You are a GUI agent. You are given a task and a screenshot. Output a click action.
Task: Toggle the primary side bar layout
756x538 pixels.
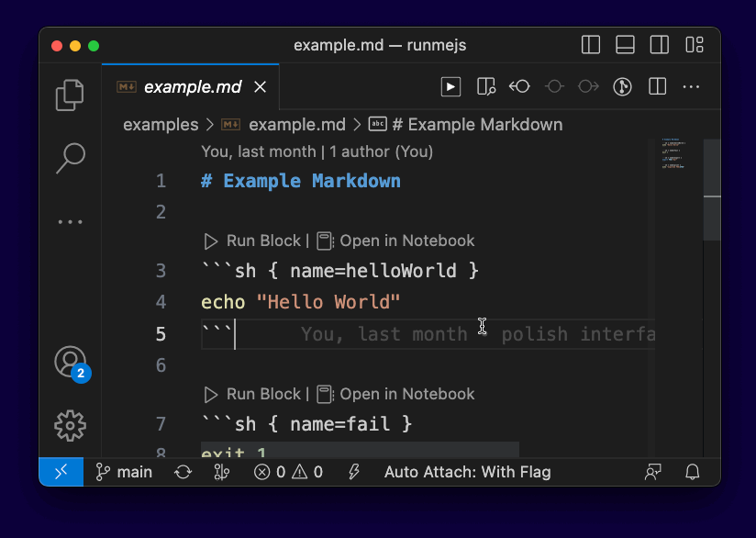tap(591, 45)
